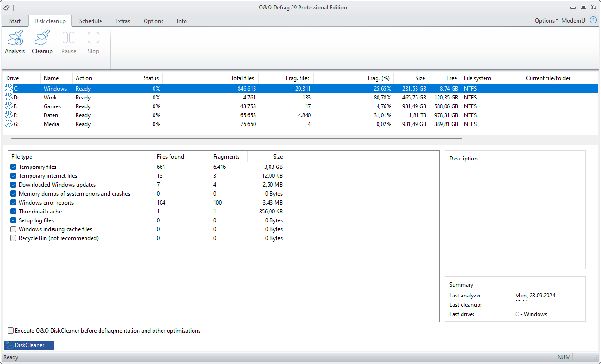The height and width of the screenshot is (364, 601).
Task: Sort by the Free column header
Action: coord(445,78)
